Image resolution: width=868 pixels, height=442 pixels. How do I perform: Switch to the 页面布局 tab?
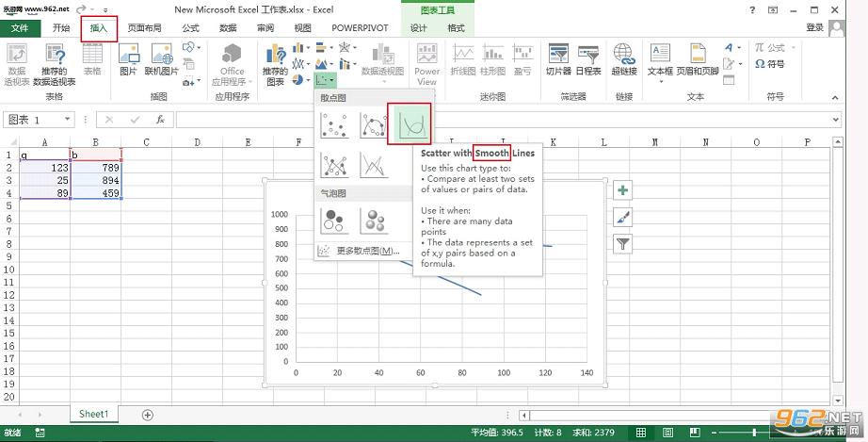[144, 27]
